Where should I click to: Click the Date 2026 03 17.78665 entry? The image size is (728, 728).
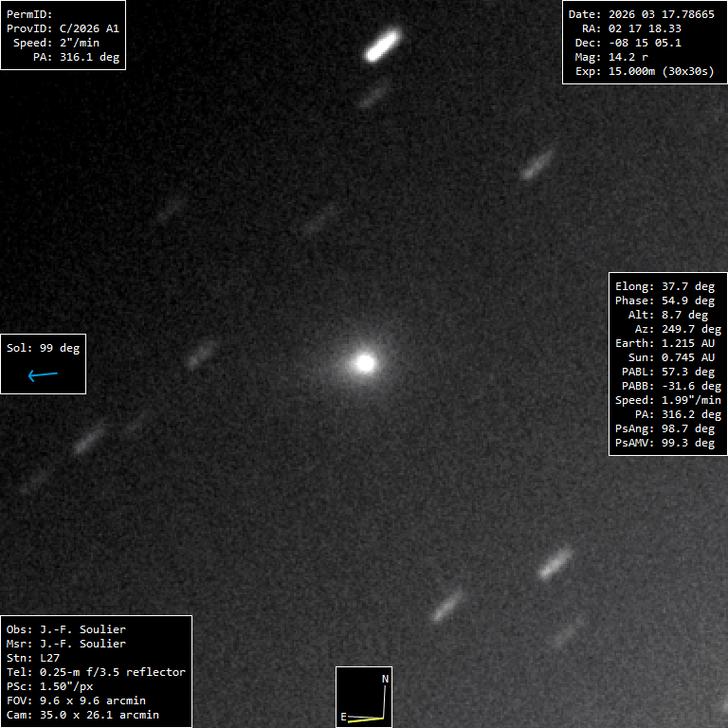[641, 14]
